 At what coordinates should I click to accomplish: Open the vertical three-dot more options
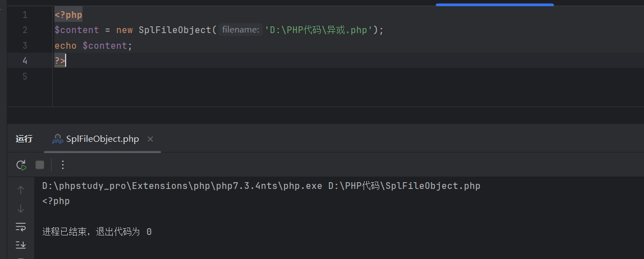click(63, 165)
